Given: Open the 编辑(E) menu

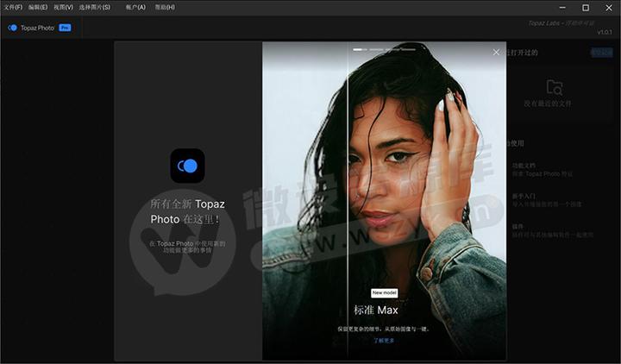Looking at the screenshot, I should (38, 7).
